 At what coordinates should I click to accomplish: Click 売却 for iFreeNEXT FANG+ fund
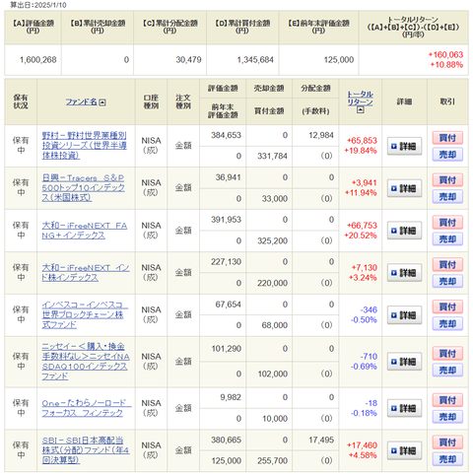[447, 238]
